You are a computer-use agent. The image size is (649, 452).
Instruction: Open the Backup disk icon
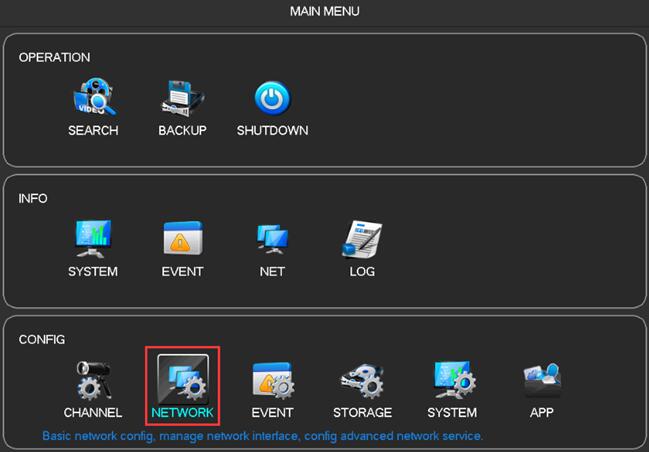point(182,99)
